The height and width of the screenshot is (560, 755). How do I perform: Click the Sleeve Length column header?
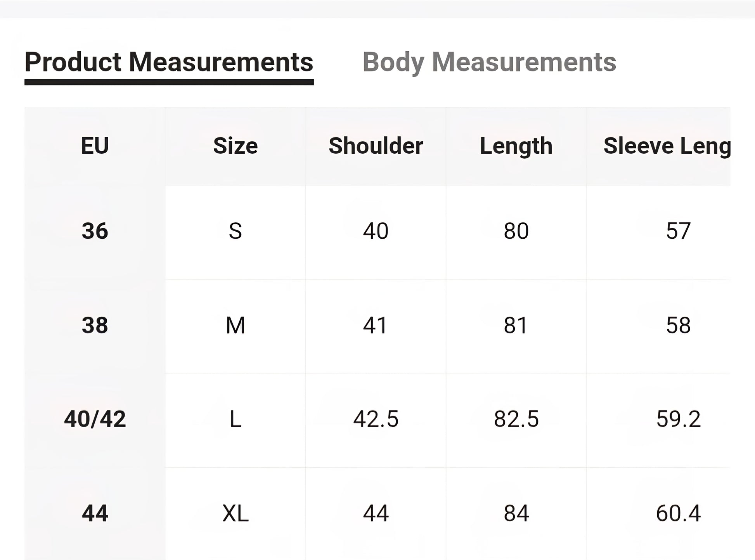667,146
